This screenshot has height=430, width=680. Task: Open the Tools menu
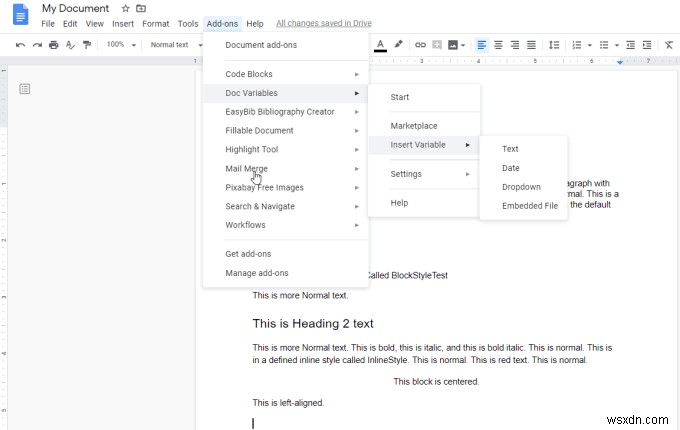[x=188, y=23]
